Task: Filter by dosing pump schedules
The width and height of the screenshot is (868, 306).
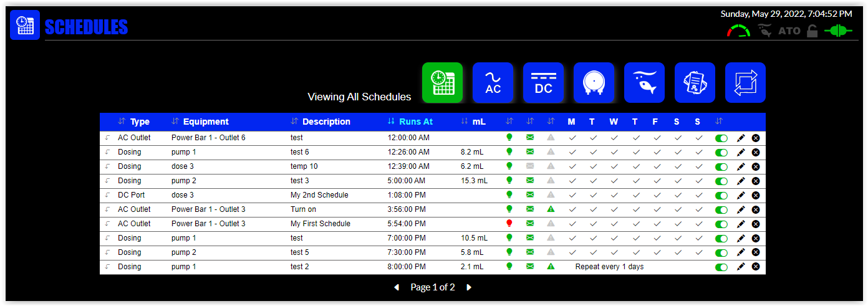Action: click(594, 82)
